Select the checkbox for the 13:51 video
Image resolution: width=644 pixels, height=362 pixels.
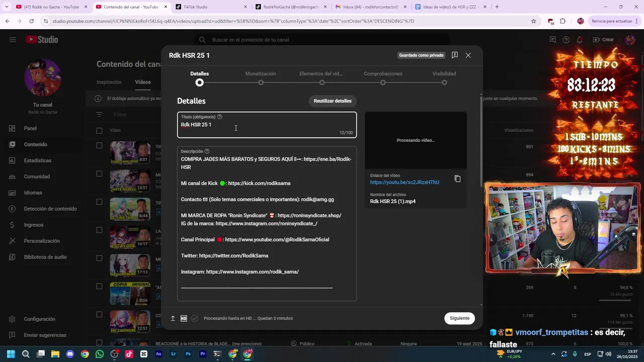(99, 174)
